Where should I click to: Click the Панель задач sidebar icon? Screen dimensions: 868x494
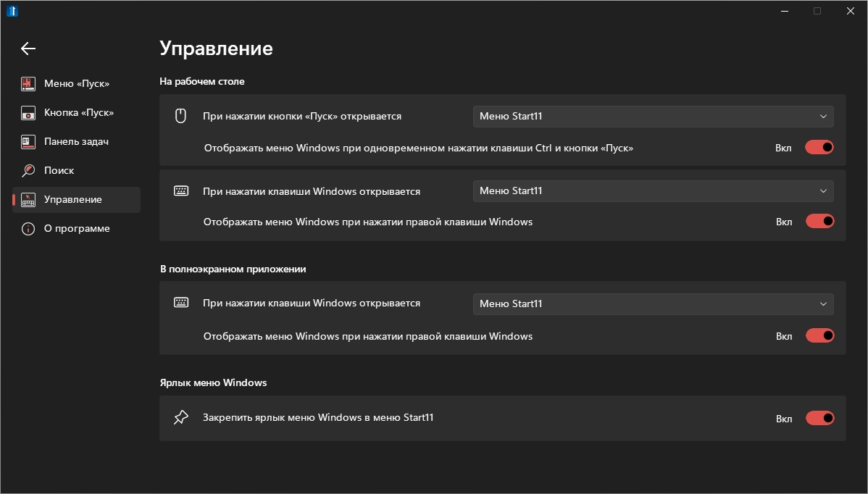pos(28,142)
